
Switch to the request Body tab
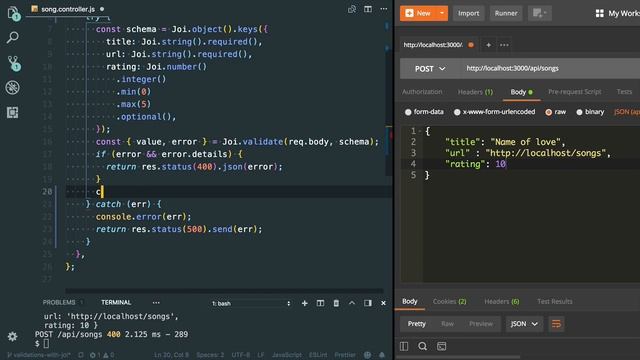pyautogui.click(x=521, y=92)
